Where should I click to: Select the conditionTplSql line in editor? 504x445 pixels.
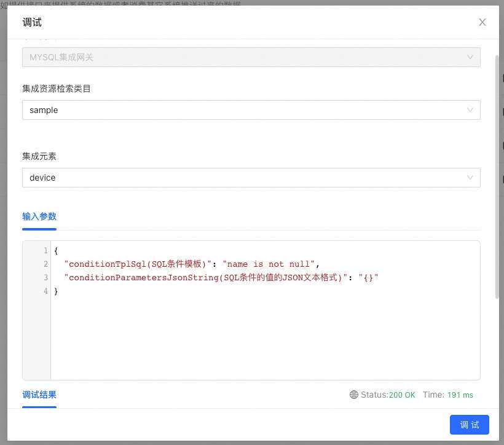[191, 264]
